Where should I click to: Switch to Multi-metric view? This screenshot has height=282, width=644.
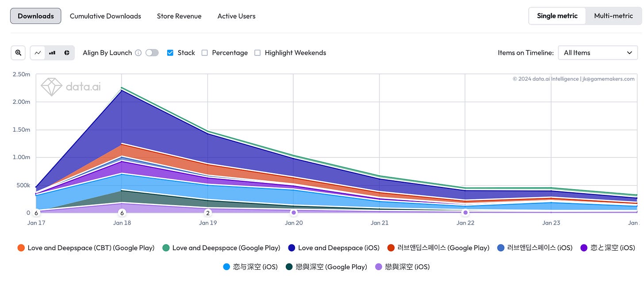613,16
